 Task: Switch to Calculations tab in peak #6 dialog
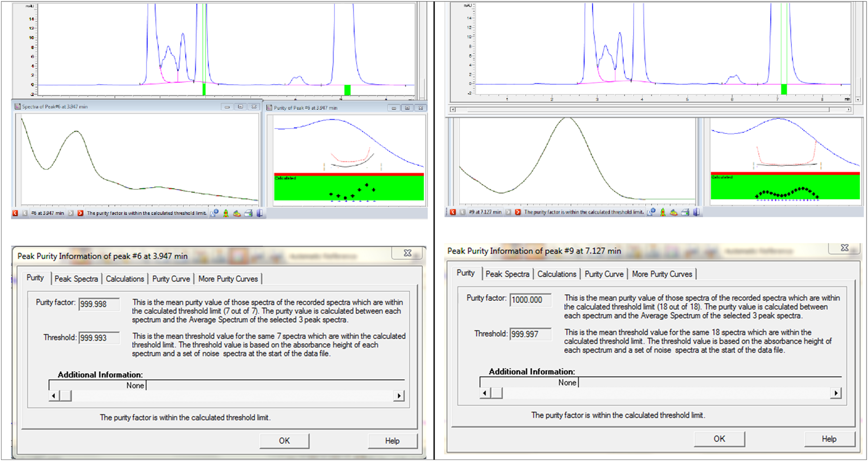[x=125, y=279]
